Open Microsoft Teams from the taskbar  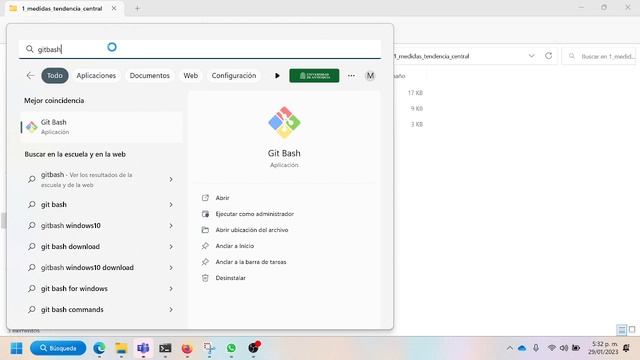(143, 348)
